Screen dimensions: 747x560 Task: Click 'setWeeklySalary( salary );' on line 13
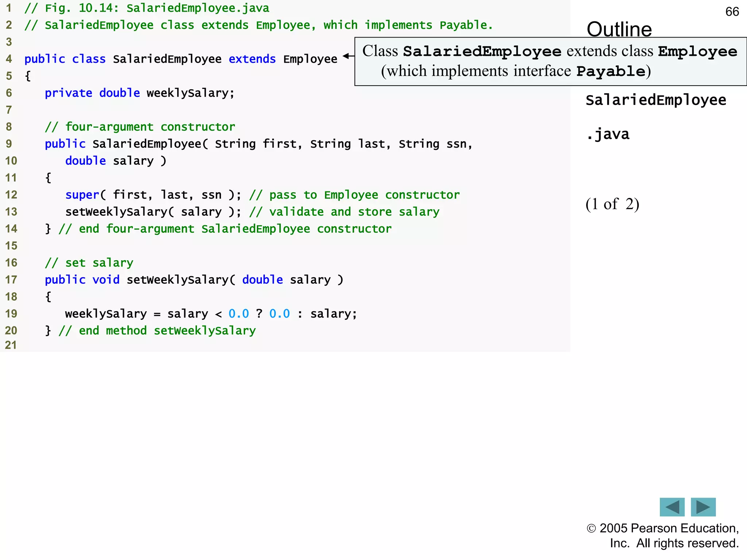(153, 212)
